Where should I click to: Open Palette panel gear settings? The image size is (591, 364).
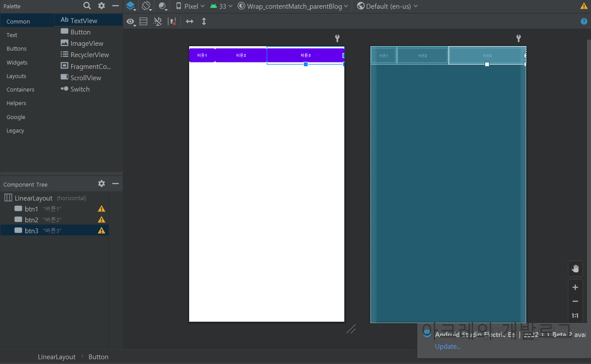(x=102, y=6)
